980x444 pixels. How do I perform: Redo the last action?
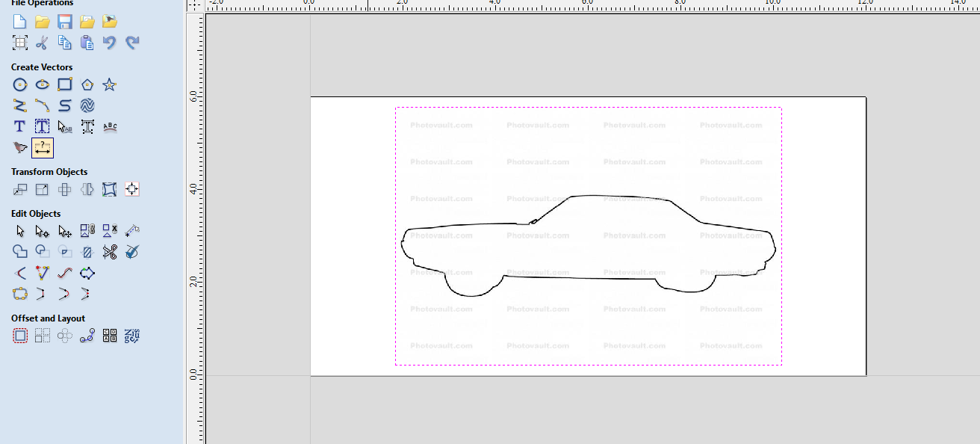pyautogui.click(x=132, y=43)
